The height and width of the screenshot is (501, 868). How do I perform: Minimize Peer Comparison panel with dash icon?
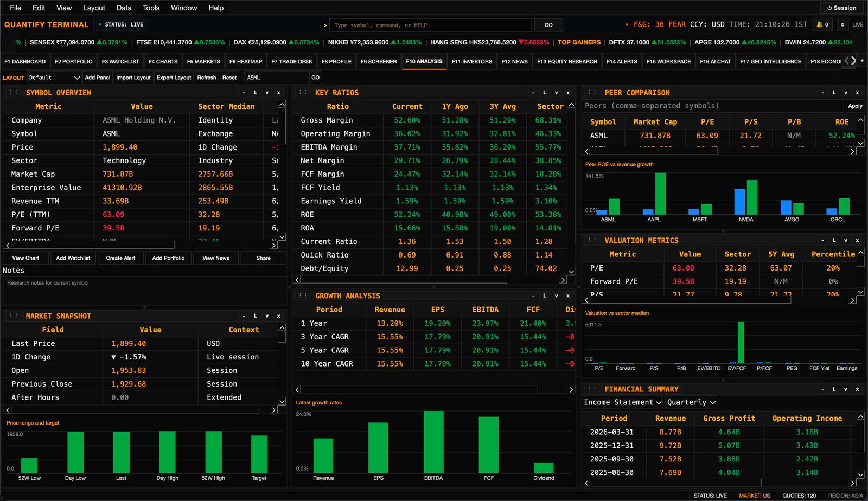[822, 93]
